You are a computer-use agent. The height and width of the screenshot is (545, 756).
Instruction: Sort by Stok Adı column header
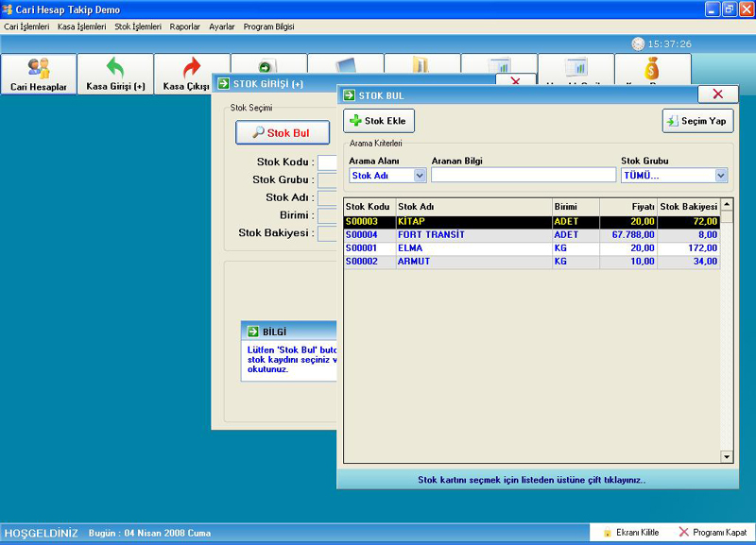point(472,206)
